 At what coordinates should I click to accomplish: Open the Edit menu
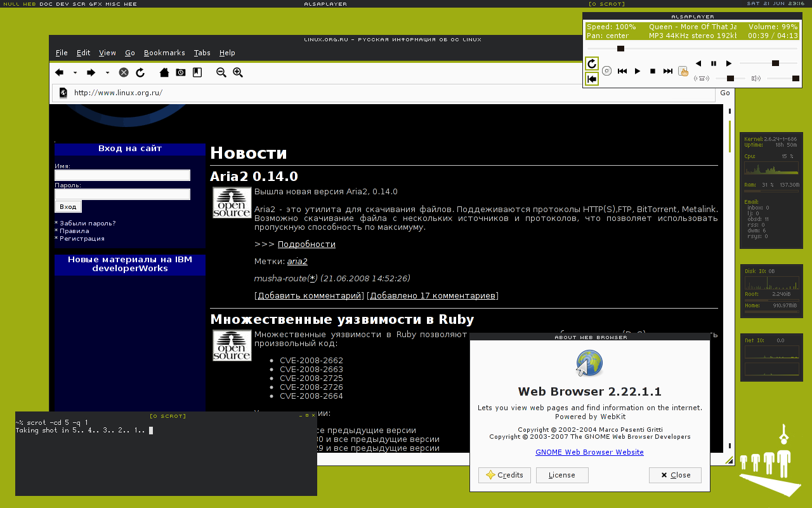84,53
